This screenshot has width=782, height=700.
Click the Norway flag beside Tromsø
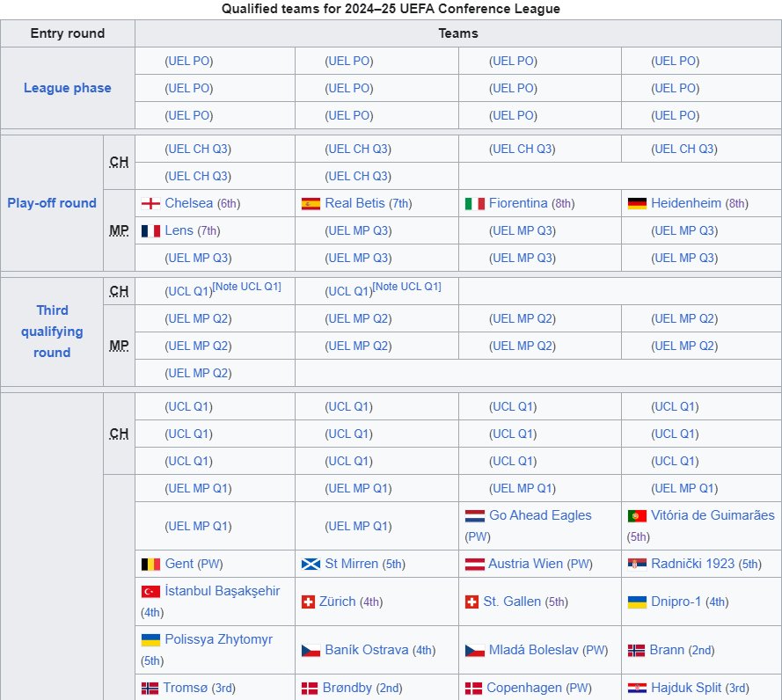pos(150,688)
